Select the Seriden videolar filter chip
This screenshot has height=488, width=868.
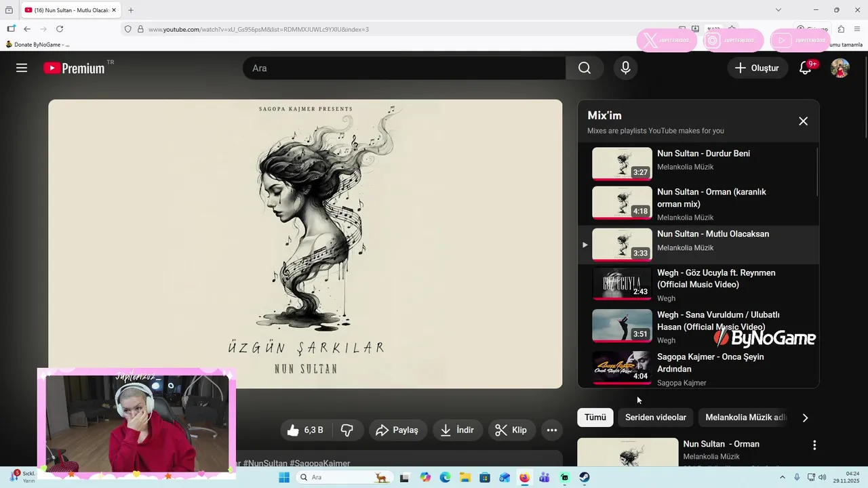[656, 418]
